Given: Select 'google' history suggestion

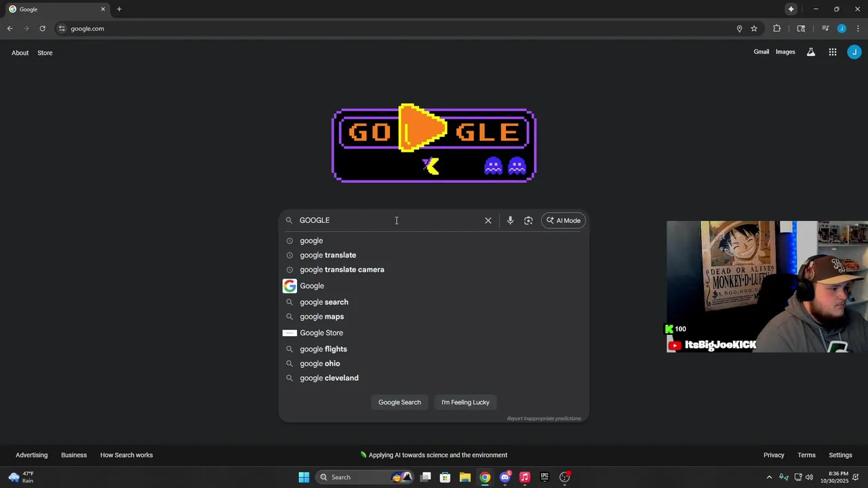Looking at the screenshot, I should (434, 241).
